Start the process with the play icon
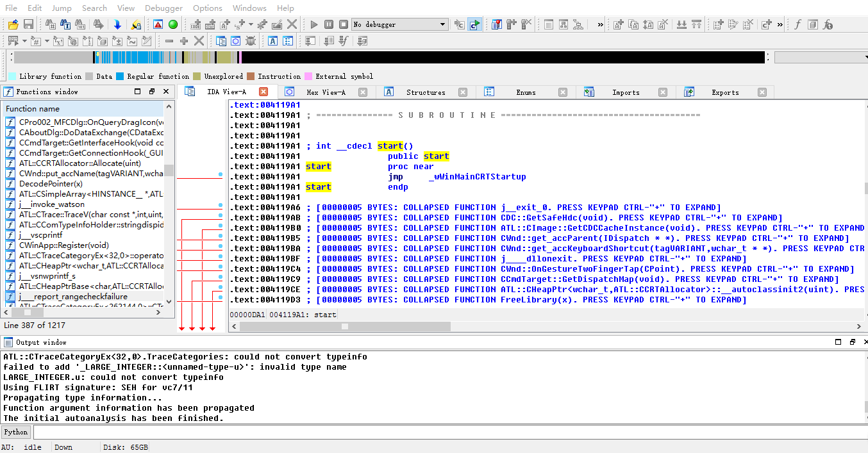 (313, 24)
